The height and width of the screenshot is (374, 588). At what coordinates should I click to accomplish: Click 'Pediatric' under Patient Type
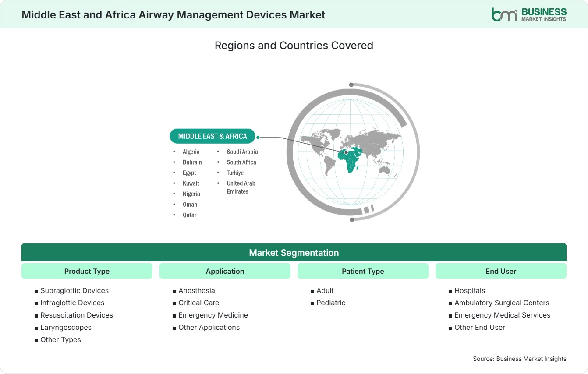[331, 303]
